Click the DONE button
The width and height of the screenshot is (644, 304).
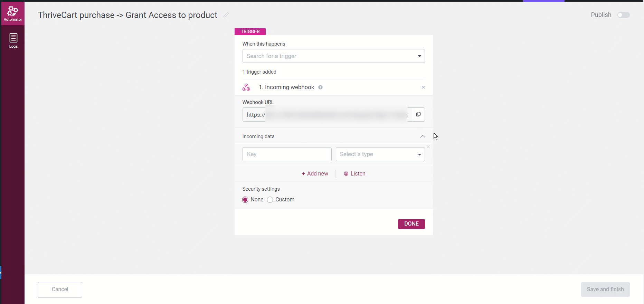coord(411,224)
